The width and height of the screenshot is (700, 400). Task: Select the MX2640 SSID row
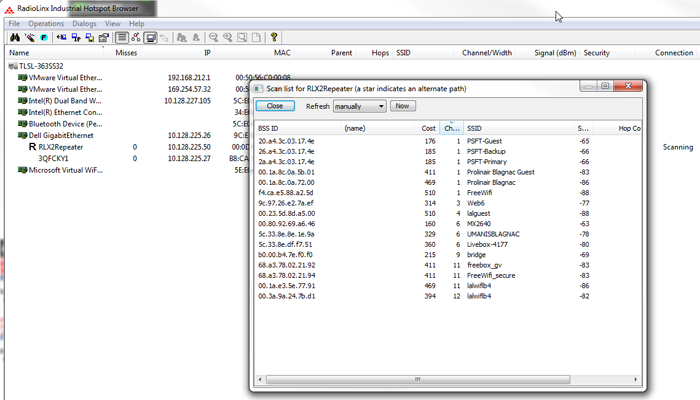448,224
